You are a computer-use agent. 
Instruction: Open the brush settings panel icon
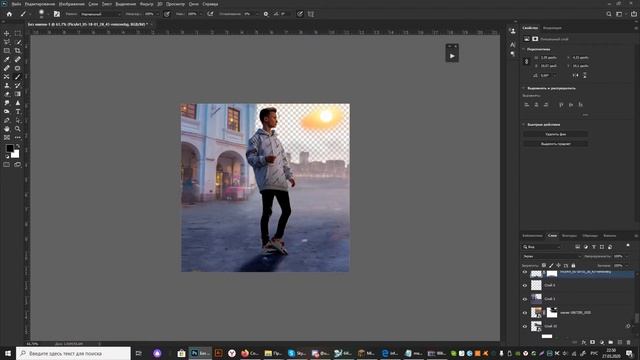pyautogui.click(x=57, y=14)
